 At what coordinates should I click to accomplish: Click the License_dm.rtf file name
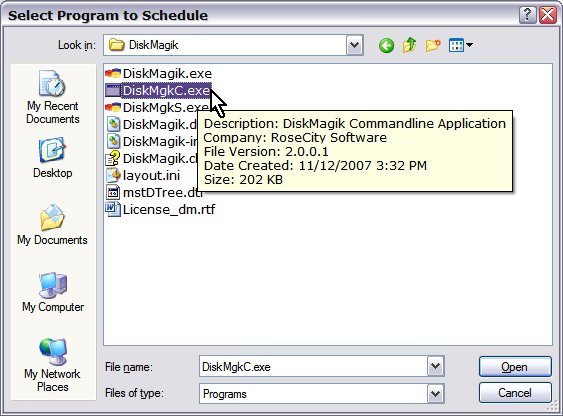169,210
